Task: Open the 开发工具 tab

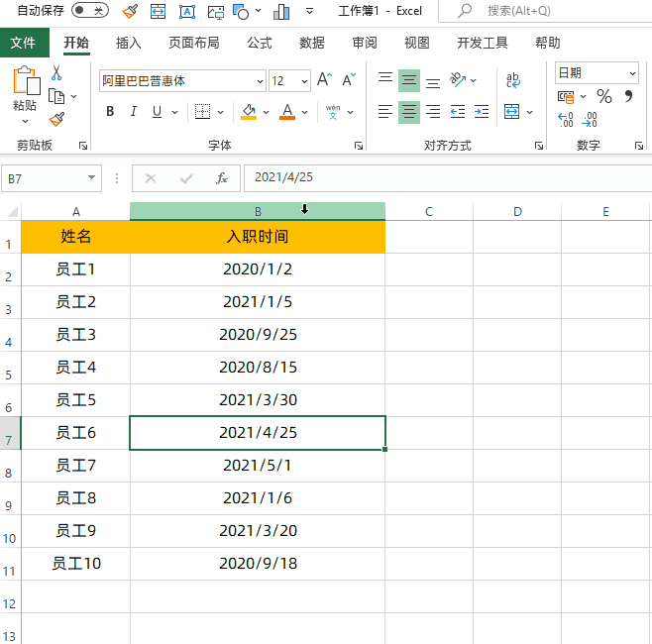Action: tap(483, 43)
